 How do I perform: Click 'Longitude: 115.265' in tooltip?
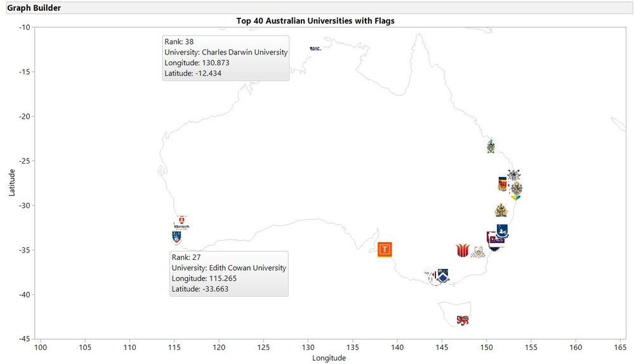click(204, 278)
